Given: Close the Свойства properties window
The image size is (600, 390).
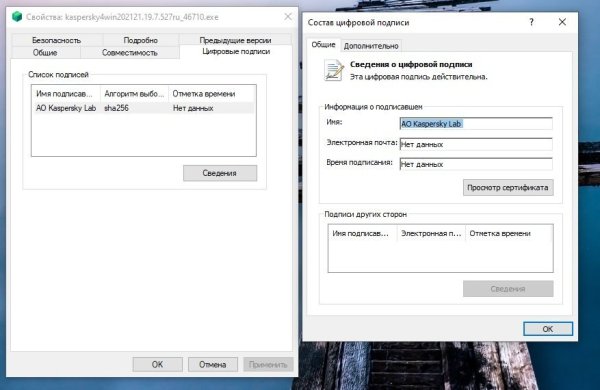Looking at the screenshot, I should click(x=288, y=16).
